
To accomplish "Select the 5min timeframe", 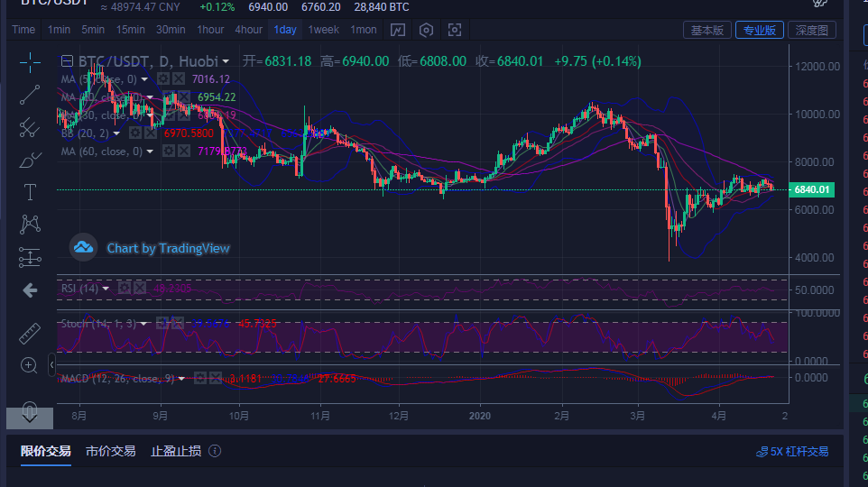I will pyautogui.click(x=93, y=30).
